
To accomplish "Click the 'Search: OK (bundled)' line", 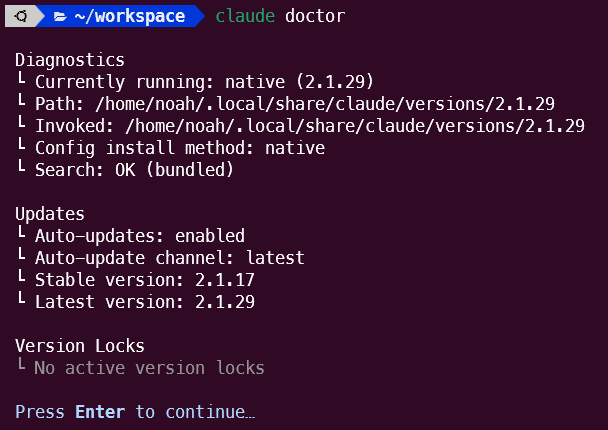I will 135,170.
